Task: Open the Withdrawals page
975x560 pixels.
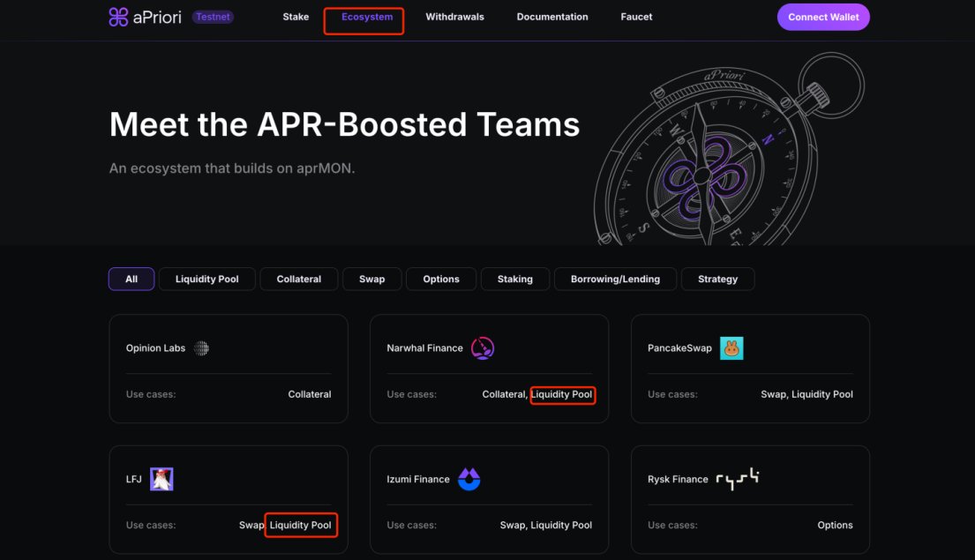Action: 454,17
